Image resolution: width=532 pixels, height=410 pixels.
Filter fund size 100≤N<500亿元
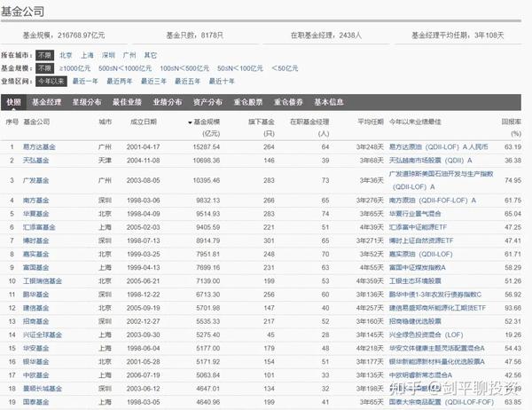tap(184, 68)
